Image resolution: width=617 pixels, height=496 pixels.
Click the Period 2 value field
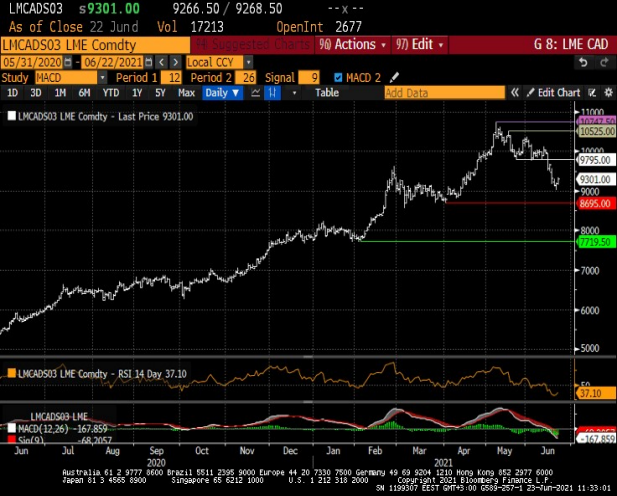tap(246, 78)
